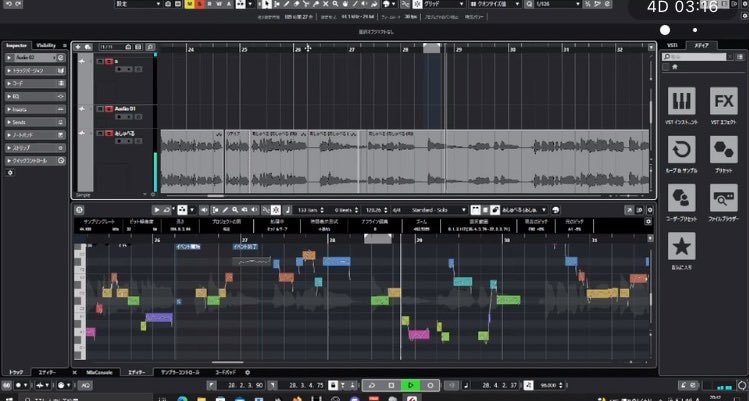
Task: Select the Zoom magnifier tool in top toolbar
Action: pyautogui.click(x=336, y=4)
